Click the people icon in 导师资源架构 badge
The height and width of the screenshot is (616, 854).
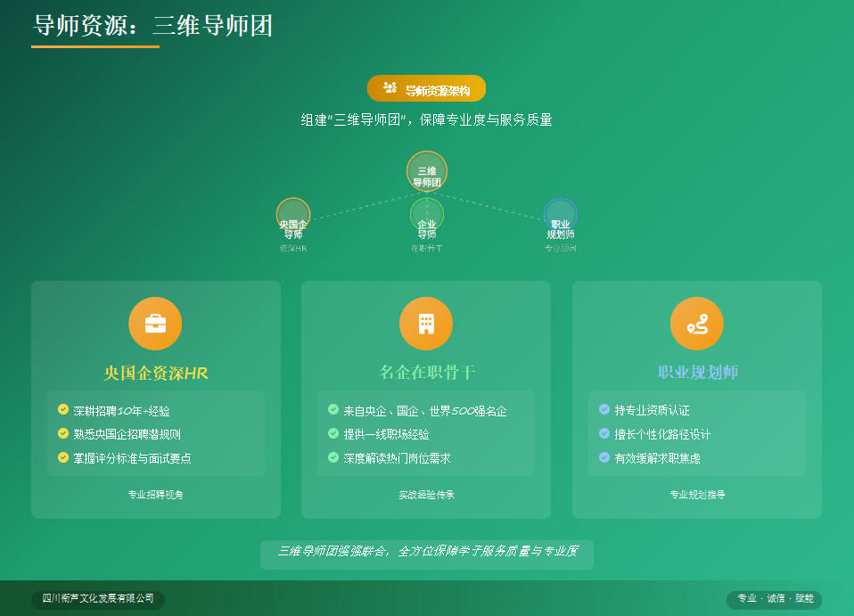(x=390, y=88)
